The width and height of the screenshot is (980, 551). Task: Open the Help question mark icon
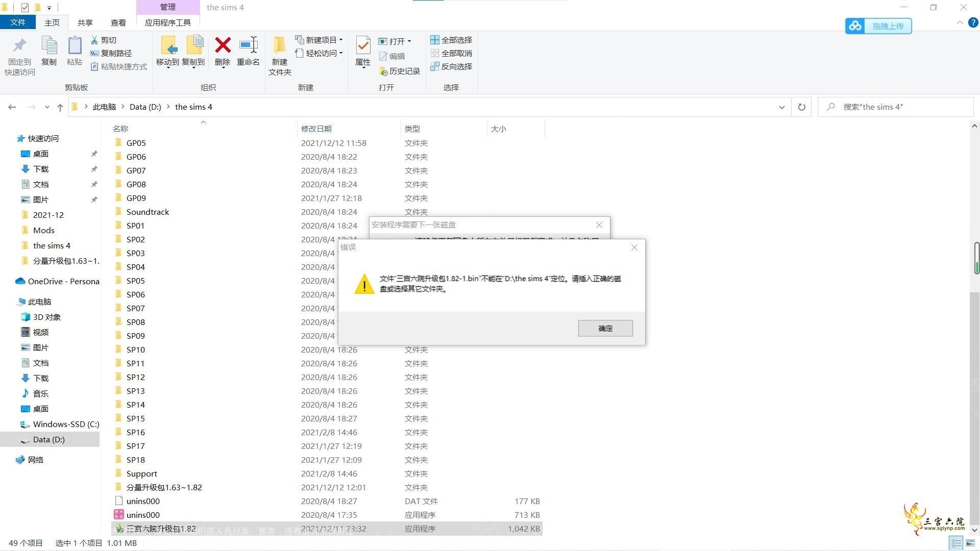973,23
